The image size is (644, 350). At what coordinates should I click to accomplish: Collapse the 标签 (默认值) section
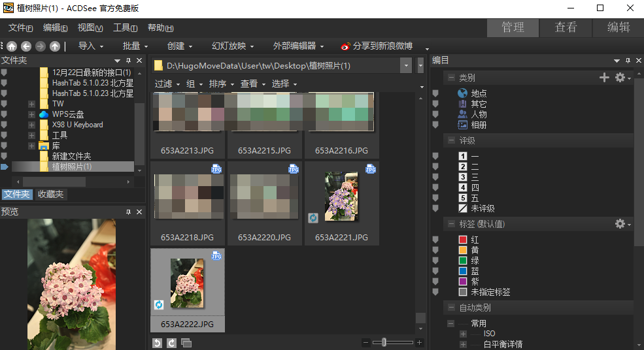click(451, 223)
